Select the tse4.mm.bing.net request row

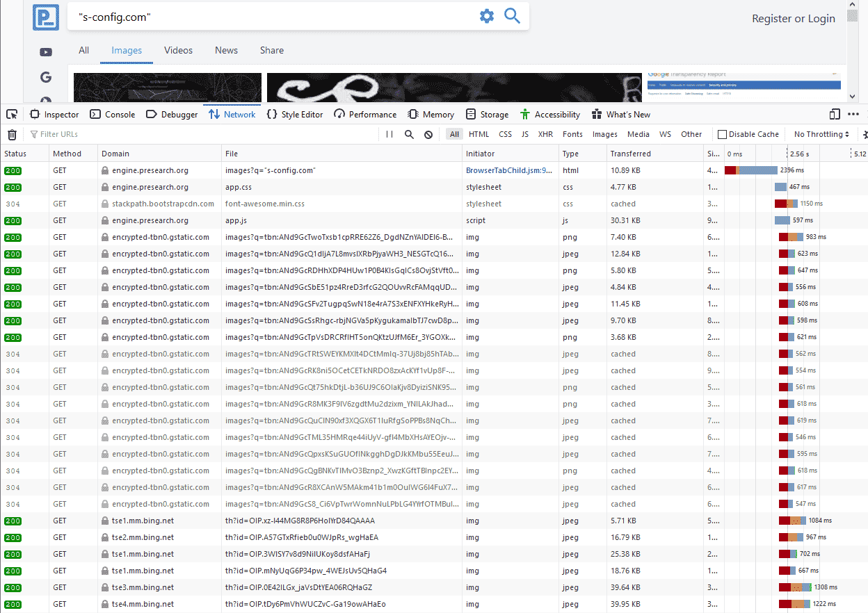[x=434, y=604]
